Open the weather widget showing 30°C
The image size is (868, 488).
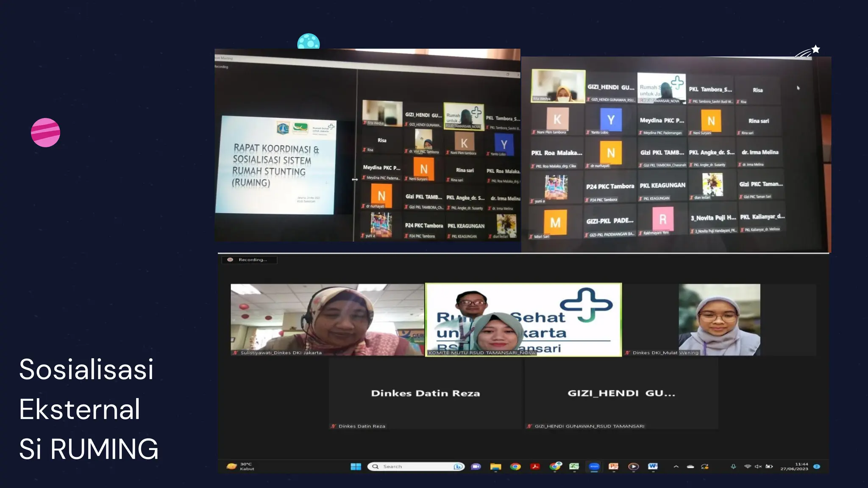[x=240, y=466]
